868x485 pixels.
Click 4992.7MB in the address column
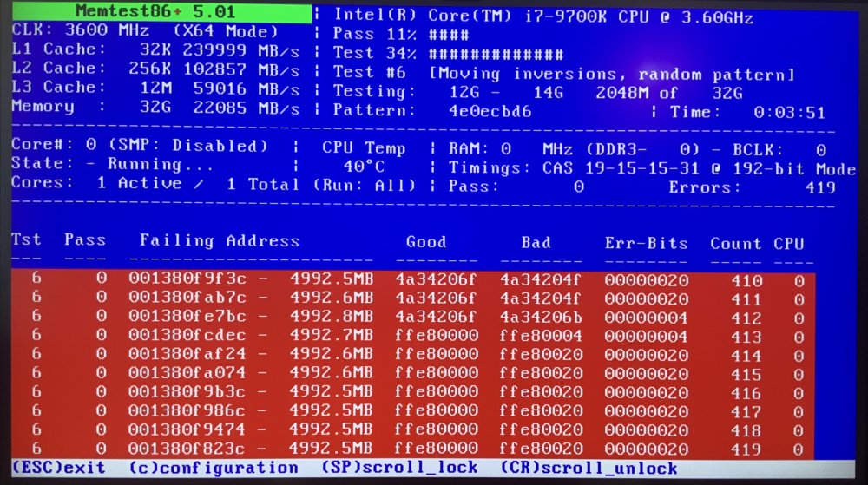coord(332,335)
